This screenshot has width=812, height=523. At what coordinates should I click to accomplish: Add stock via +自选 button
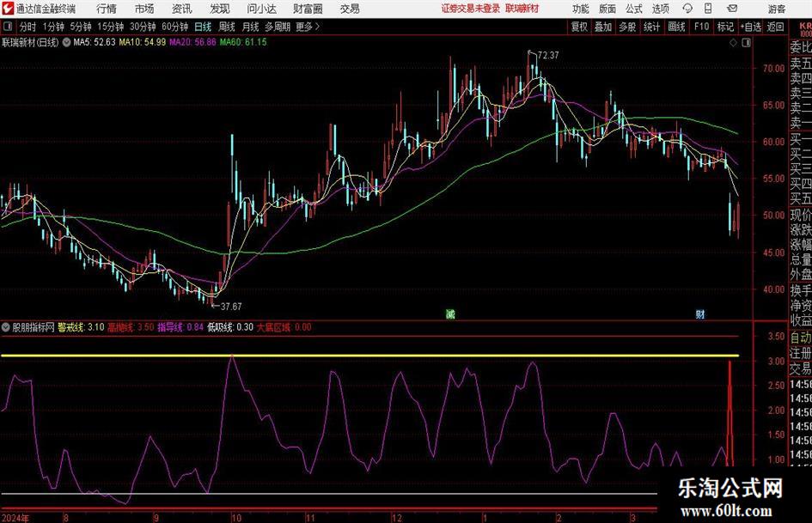(750, 27)
